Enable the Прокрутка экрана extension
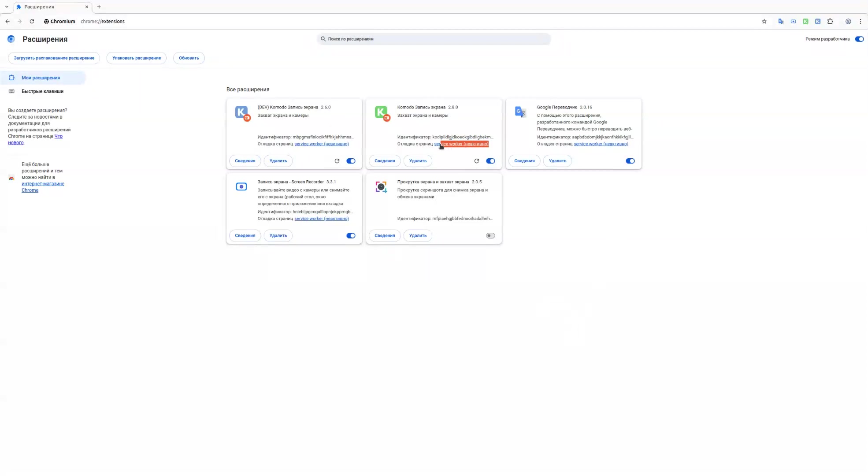This screenshot has height=476, width=868. point(490,235)
